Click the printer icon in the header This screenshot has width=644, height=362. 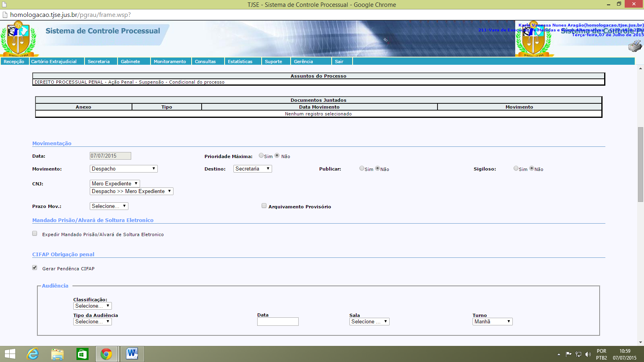pos(635,46)
